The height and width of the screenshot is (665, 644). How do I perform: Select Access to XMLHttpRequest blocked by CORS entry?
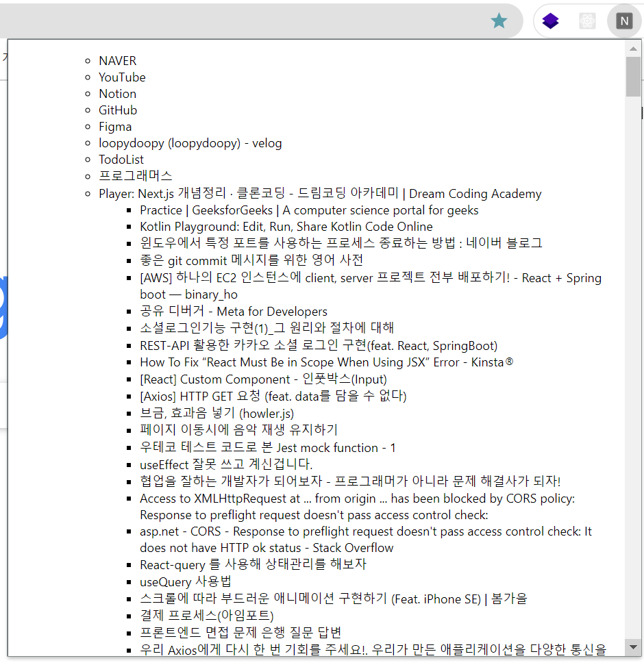(358, 507)
